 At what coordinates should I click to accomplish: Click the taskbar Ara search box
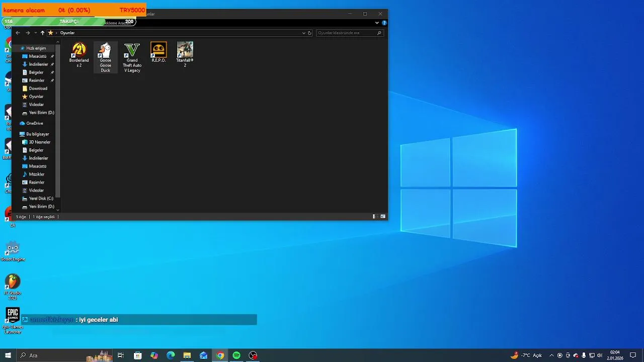coord(64,355)
